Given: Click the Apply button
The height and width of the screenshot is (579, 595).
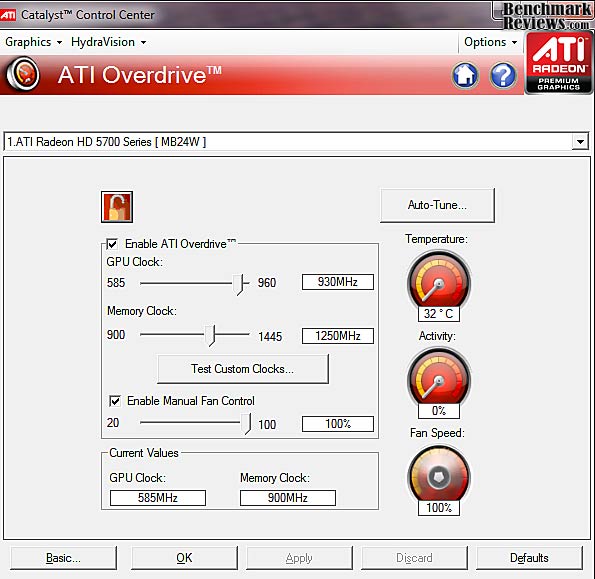Looking at the screenshot, I should click(x=299, y=558).
